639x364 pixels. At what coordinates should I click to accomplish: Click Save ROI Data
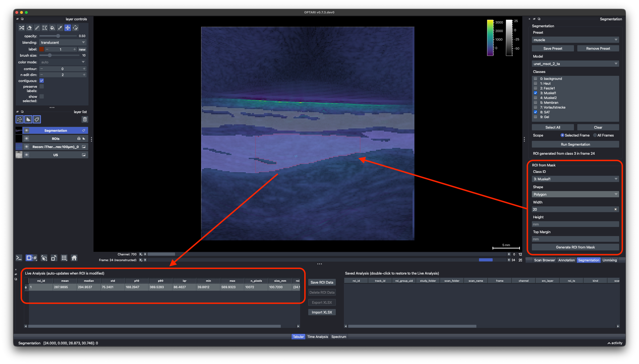tap(322, 282)
